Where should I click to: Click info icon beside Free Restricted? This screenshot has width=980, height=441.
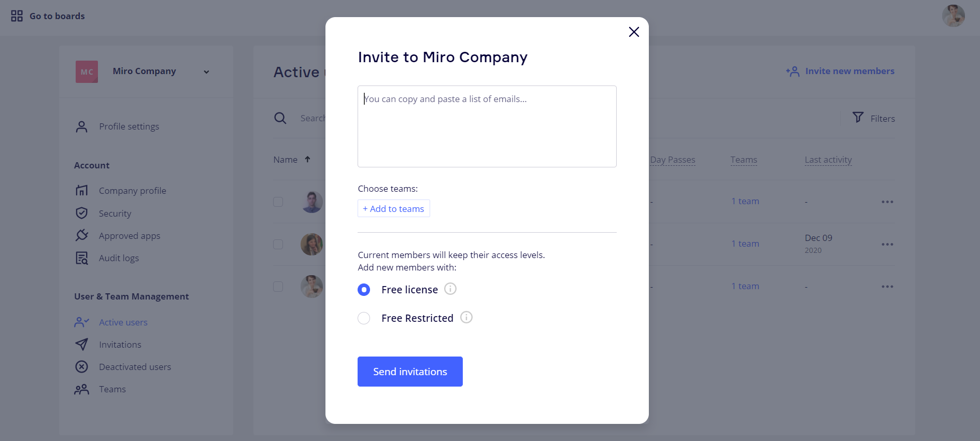tap(466, 318)
